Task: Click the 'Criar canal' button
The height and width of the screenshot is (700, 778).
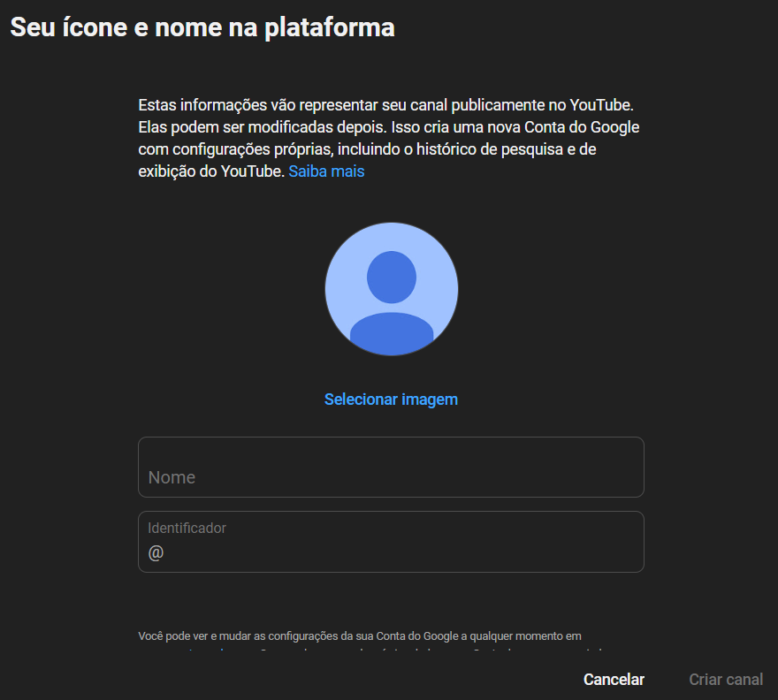Action: click(x=725, y=679)
